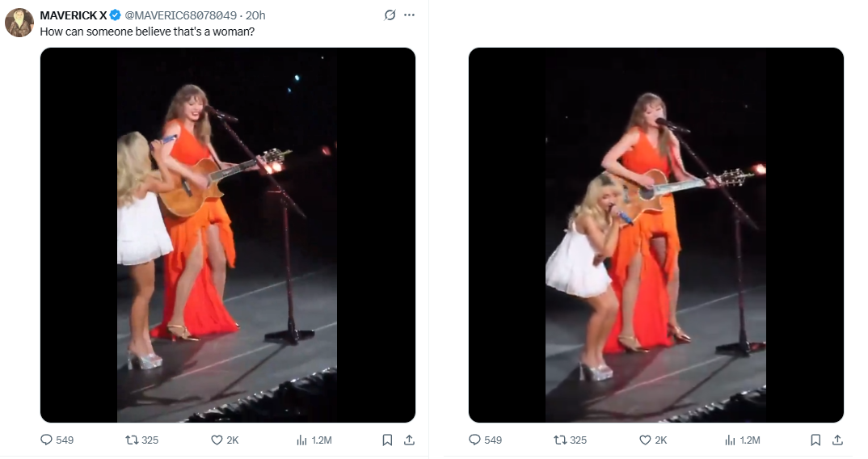Click the MAVERICK X display name
The height and width of the screenshot is (459, 868).
pos(73,15)
